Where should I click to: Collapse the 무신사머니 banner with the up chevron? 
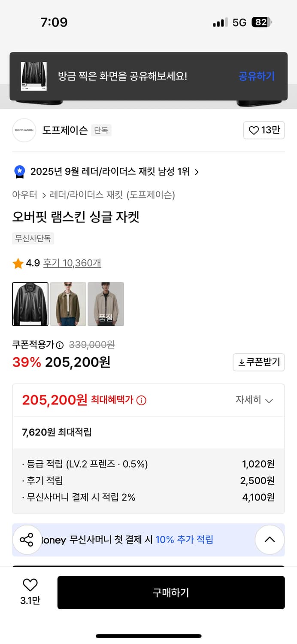point(270,540)
